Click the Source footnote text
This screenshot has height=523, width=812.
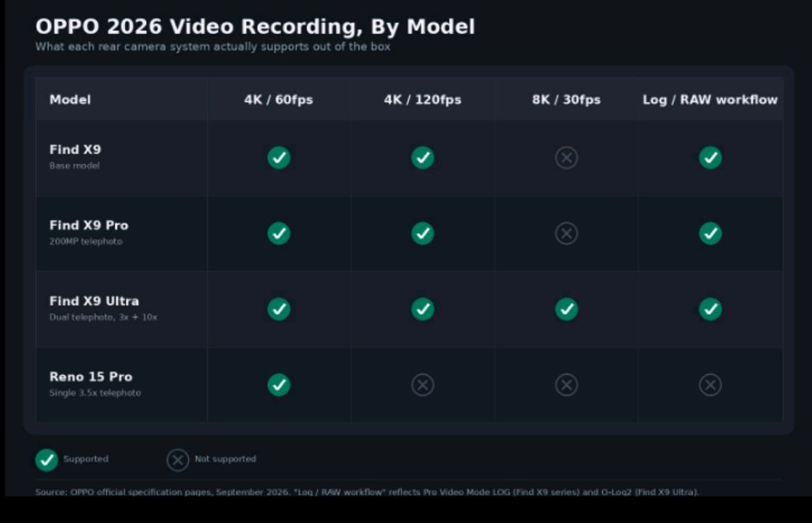(x=368, y=492)
